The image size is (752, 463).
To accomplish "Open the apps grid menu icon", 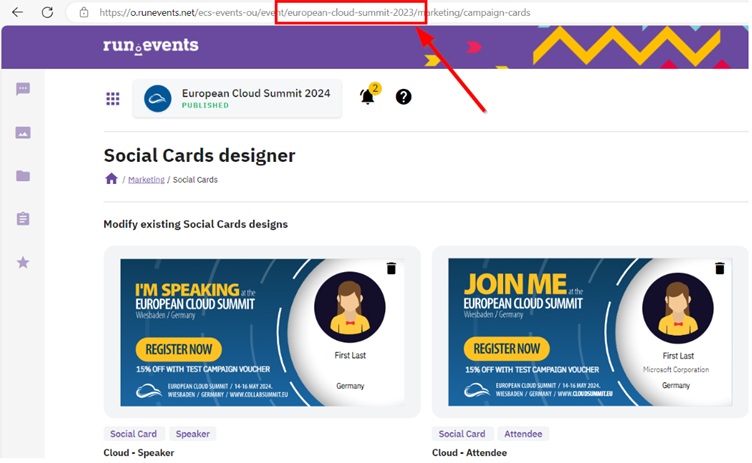I will pyautogui.click(x=113, y=98).
